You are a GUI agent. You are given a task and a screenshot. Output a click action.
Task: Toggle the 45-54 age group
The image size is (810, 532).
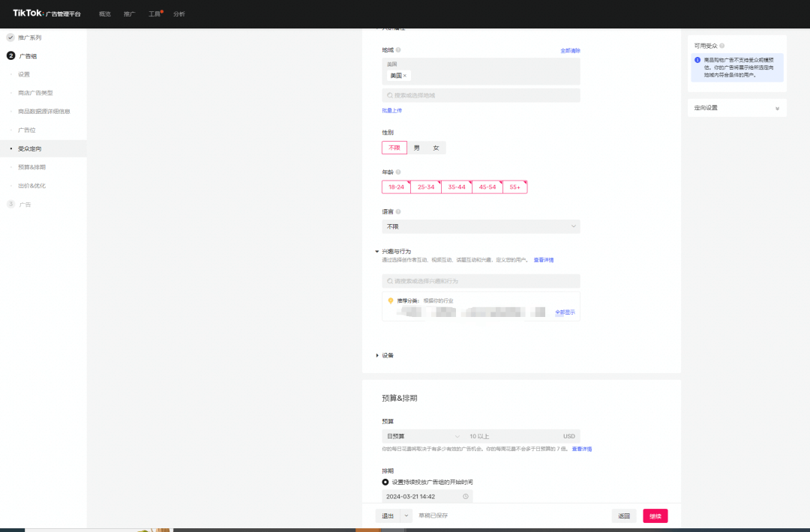point(487,187)
